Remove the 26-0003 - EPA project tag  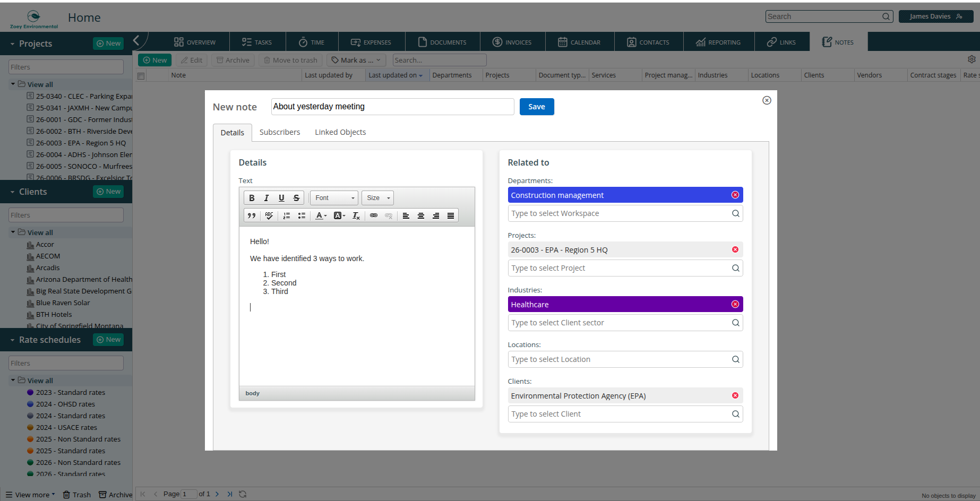[x=735, y=249]
